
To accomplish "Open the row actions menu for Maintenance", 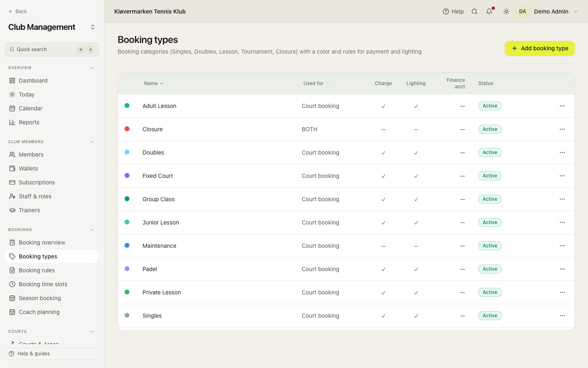I will [x=562, y=246].
